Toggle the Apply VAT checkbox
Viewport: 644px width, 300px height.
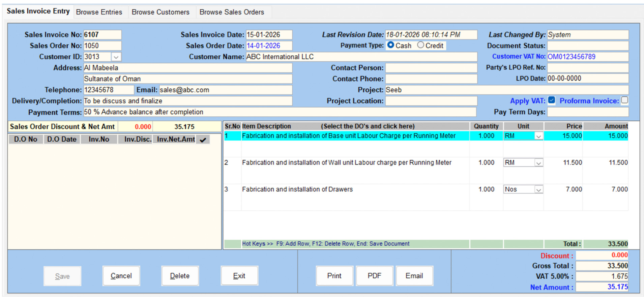[x=552, y=100]
